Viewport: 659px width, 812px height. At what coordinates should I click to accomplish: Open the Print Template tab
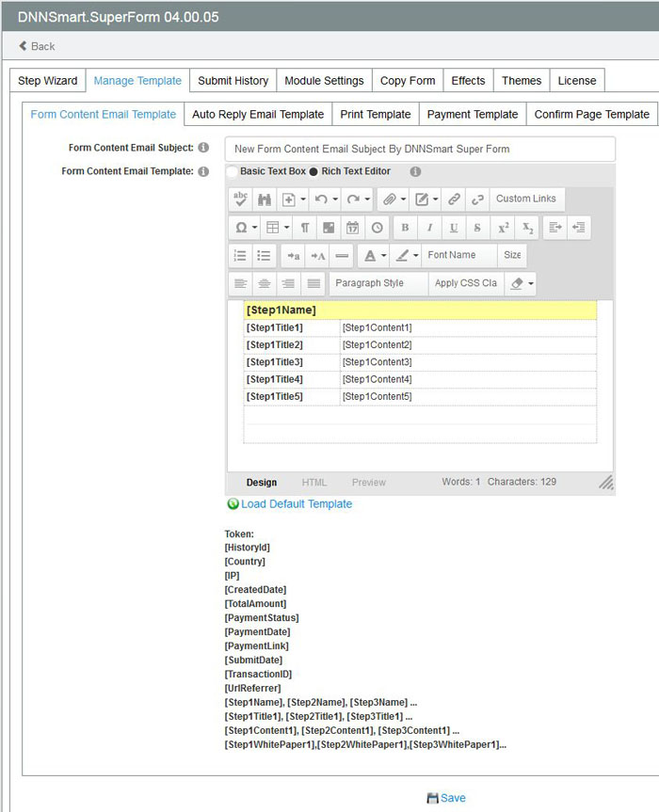click(376, 115)
